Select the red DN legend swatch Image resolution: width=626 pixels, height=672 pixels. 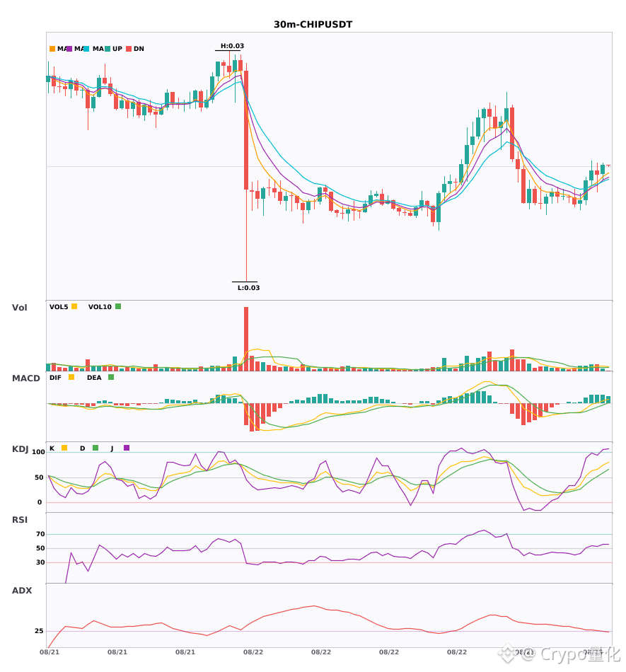point(129,49)
